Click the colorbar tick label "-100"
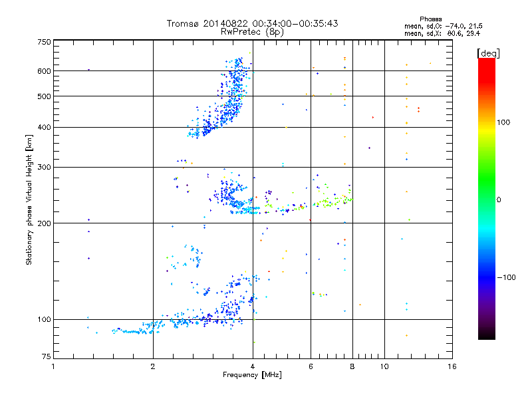The width and height of the screenshot is (532, 399). [x=506, y=277]
